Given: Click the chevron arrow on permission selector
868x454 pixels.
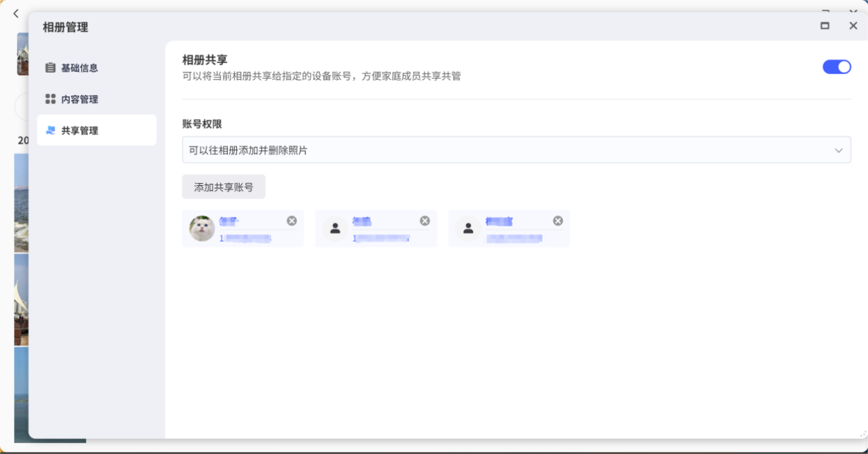Looking at the screenshot, I should [x=839, y=150].
